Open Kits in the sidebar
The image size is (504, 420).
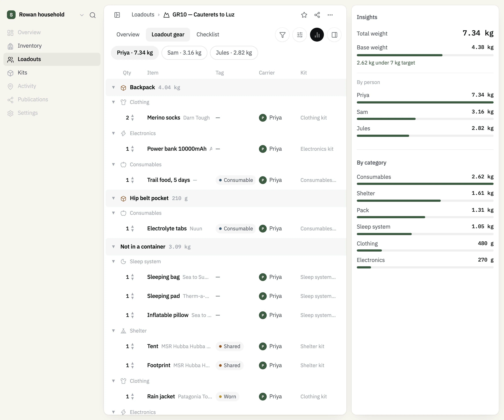pyautogui.click(x=52, y=73)
